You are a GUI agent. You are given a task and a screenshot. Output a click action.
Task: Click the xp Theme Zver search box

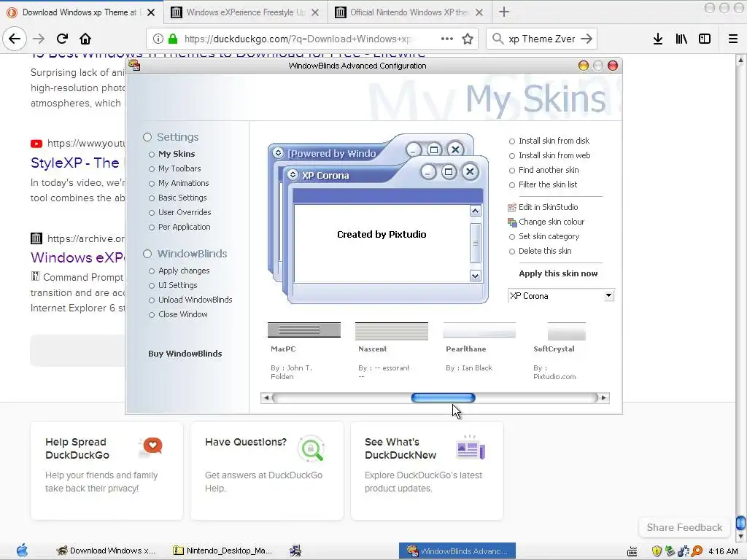[x=542, y=39]
